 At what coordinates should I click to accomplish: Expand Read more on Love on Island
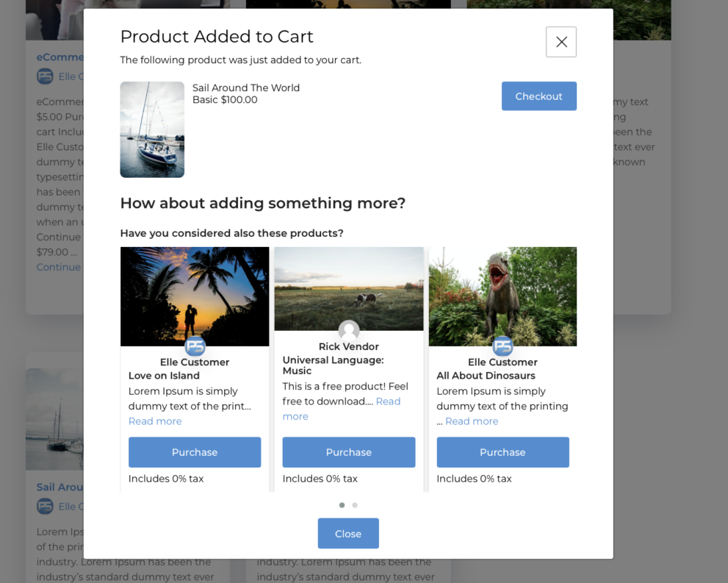(x=154, y=421)
